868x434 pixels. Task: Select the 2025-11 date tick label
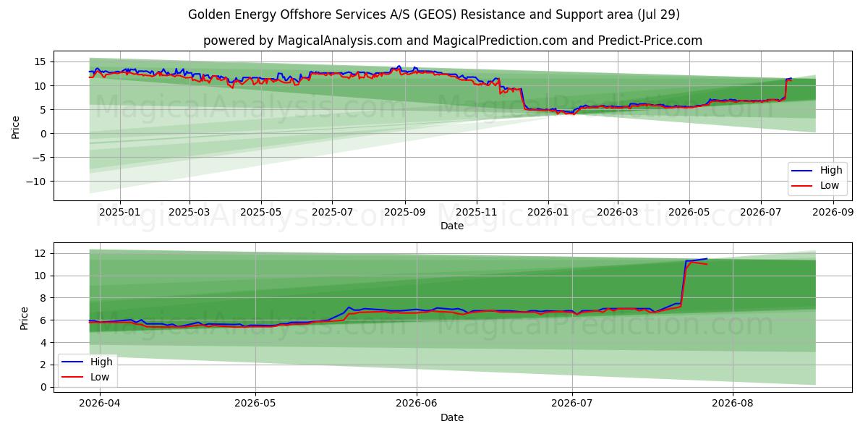(477, 213)
